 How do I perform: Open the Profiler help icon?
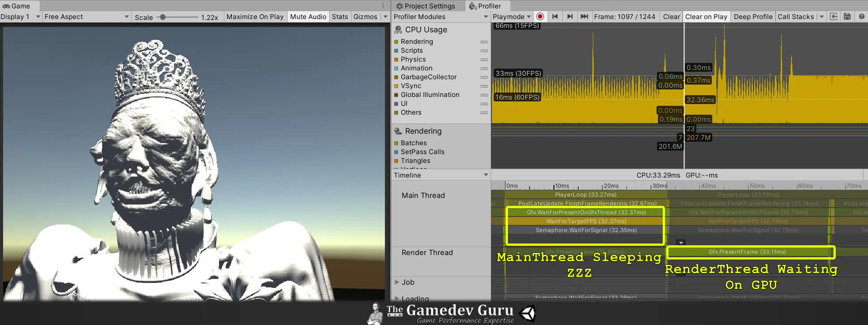pyautogui.click(x=861, y=16)
